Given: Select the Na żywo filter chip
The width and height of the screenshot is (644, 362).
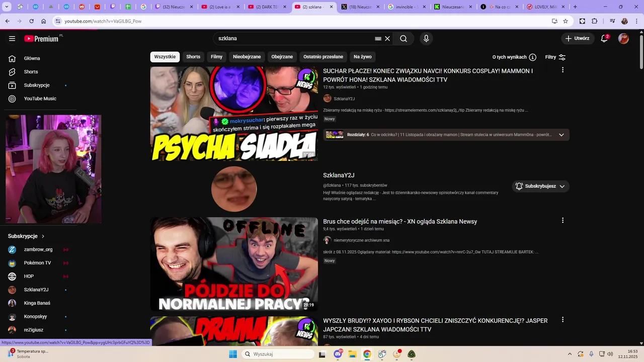Looking at the screenshot, I should [362, 57].
